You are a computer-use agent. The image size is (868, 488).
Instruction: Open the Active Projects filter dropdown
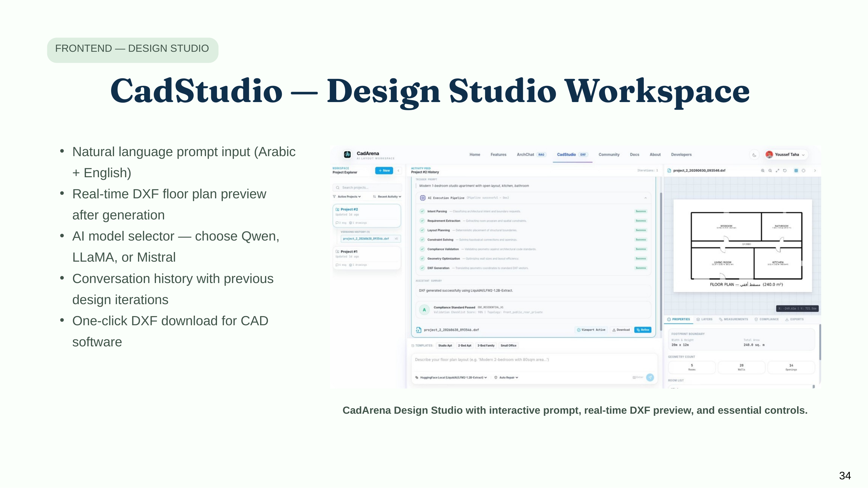[347, 197]
